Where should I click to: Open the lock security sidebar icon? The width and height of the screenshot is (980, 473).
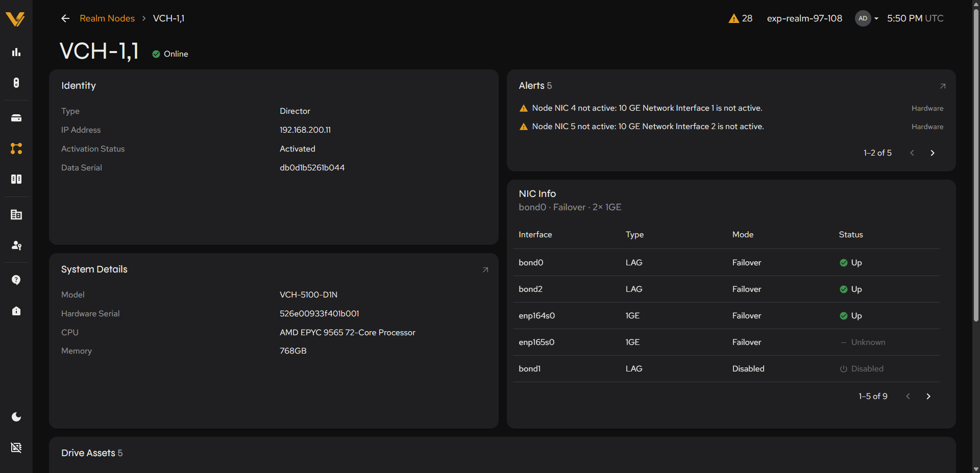click(x=16, y=311)
